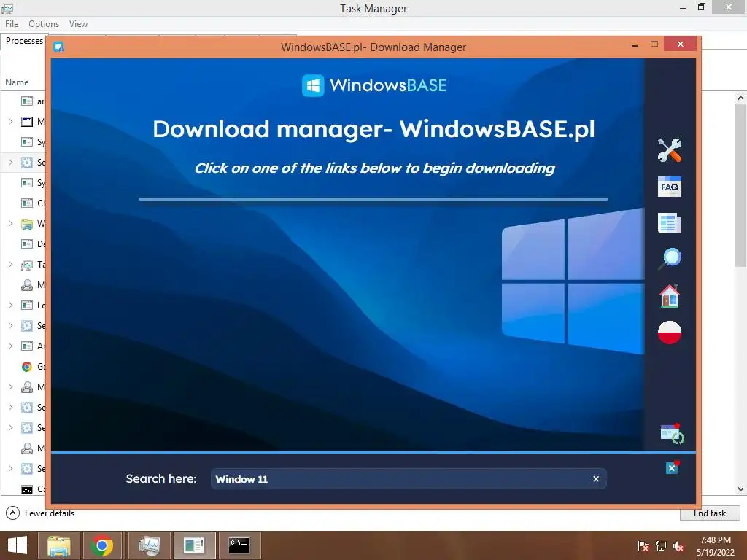Select the magnifying glass search icon
Screen dimensions: 747x560
670,259
